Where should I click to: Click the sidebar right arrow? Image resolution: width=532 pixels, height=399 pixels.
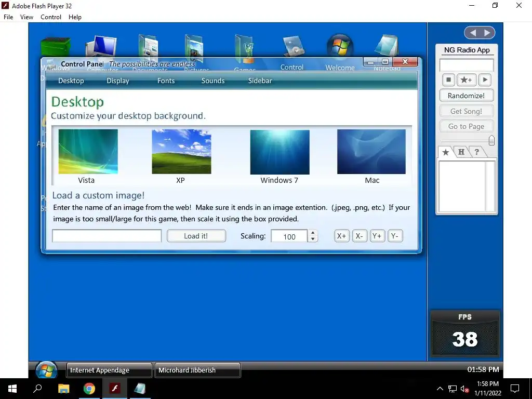(x=487, y=33)
